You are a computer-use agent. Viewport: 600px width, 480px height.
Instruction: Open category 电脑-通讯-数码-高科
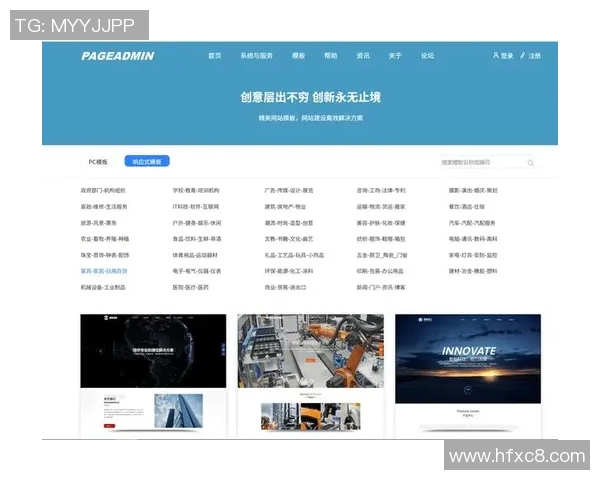click(x=473, y=239)
